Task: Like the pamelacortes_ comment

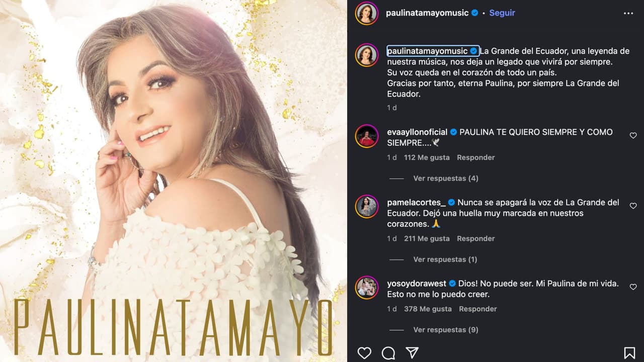Action: 633,206
